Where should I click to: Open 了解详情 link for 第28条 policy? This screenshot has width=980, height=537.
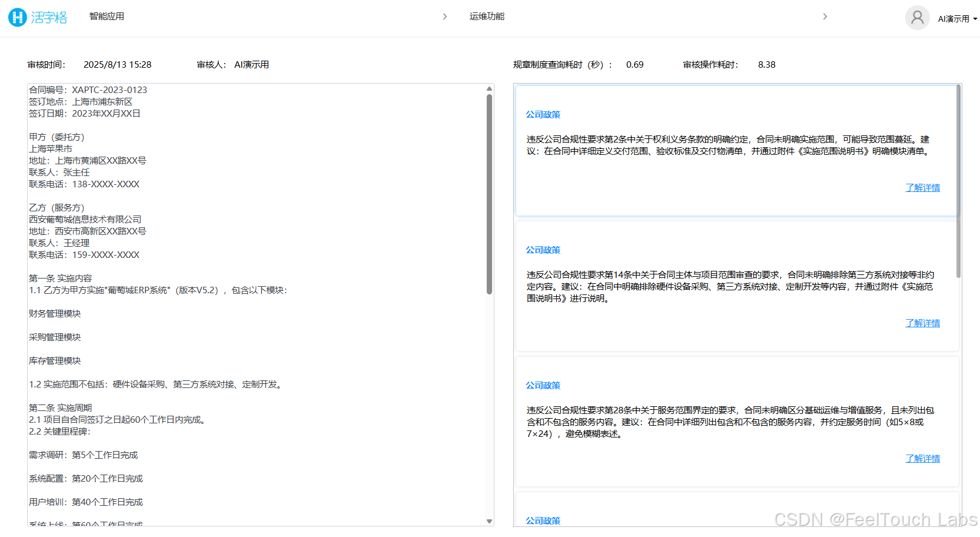tap(922, 459)
